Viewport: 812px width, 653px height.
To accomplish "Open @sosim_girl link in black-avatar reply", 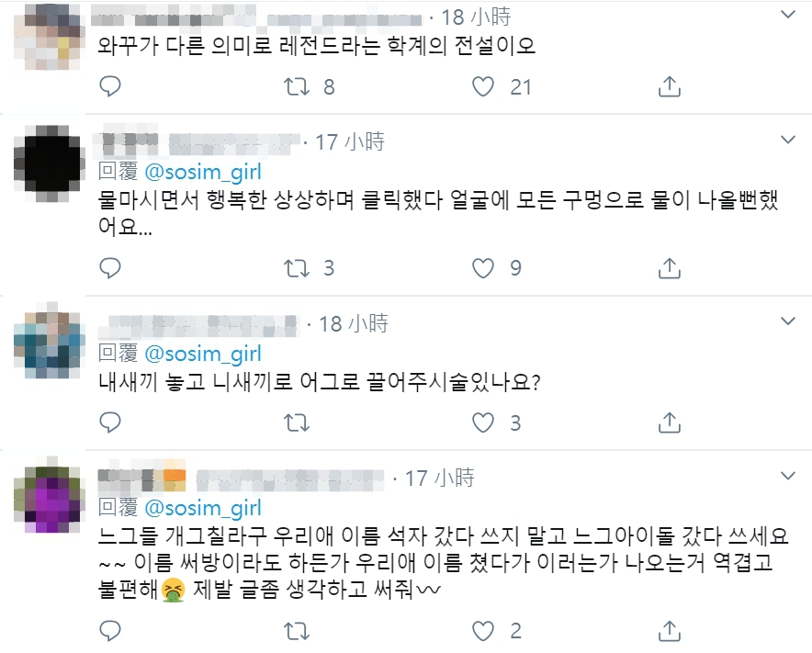I will [202, 171].
